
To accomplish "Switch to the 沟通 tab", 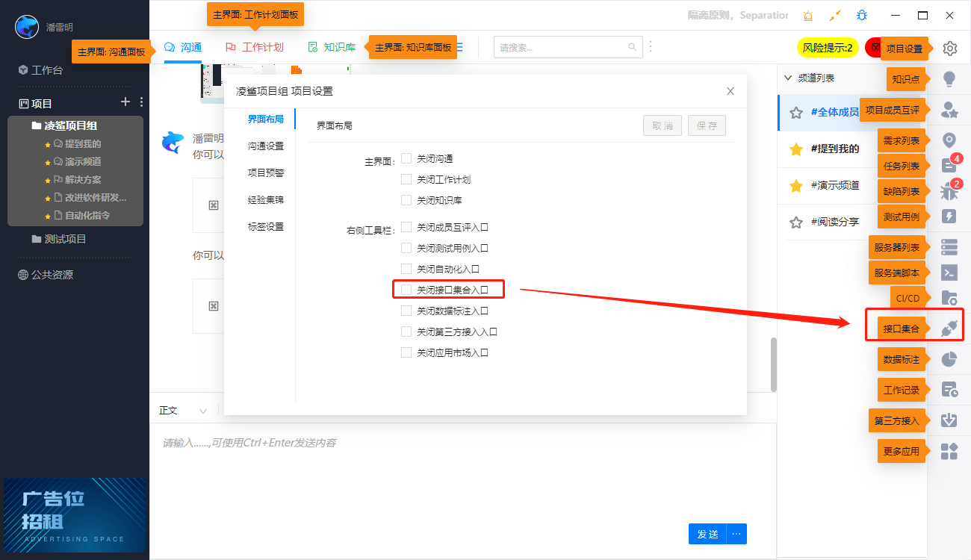I will click(183, 47).
